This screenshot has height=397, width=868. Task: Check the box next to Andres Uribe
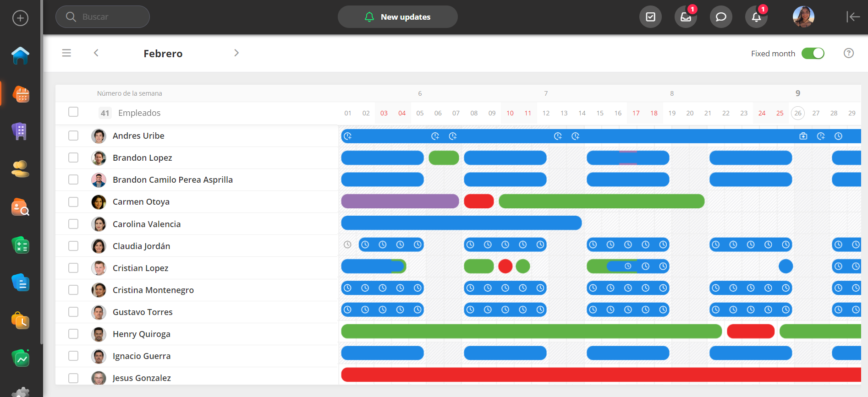(73, 136)
